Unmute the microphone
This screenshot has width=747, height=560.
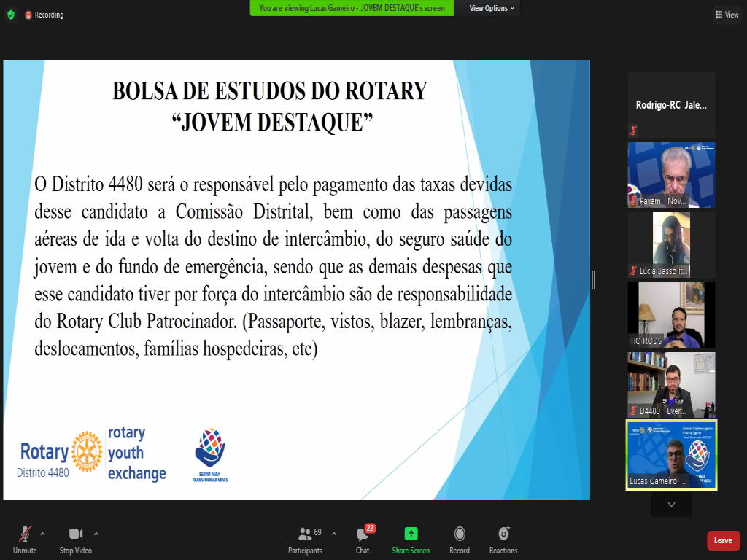click(x=25, y=538)
